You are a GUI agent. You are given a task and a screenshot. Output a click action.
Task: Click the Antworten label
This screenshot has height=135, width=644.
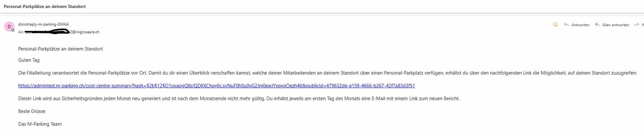pyautogui.click(x=580, y=25)
